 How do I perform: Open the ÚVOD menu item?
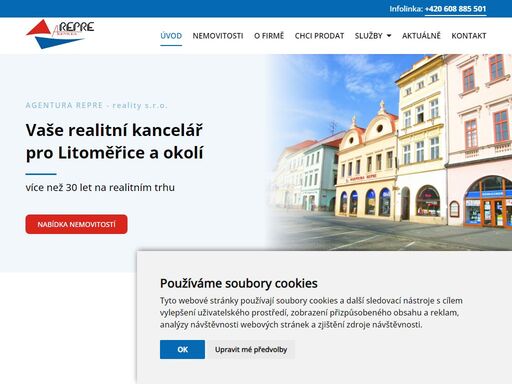click(x=171, y=36)
